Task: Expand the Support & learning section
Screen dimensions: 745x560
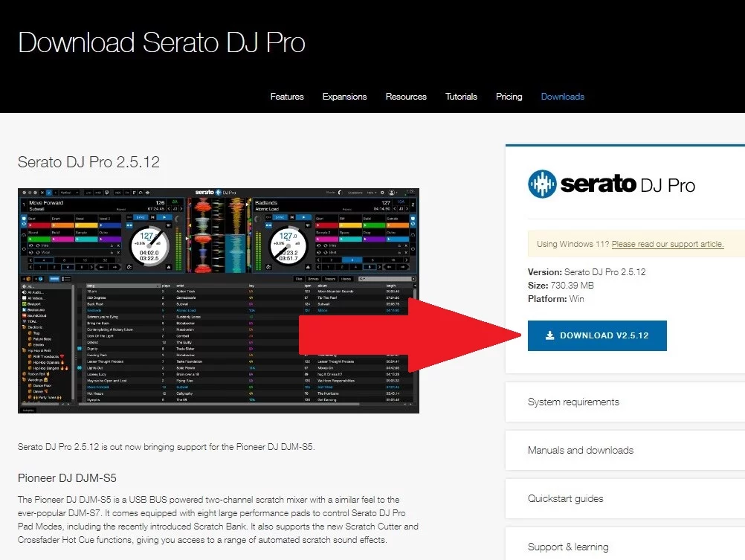Action: (x=625, y=544)
